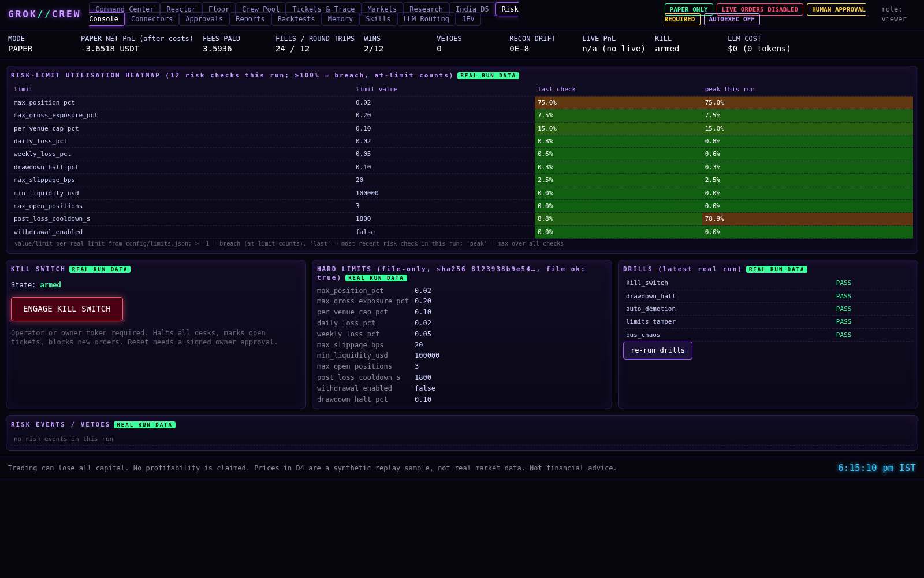The height and width of the screenshot is (578, 924).
Task: Click PASS result for bus_chaos drill
Action: pos(844,335)
